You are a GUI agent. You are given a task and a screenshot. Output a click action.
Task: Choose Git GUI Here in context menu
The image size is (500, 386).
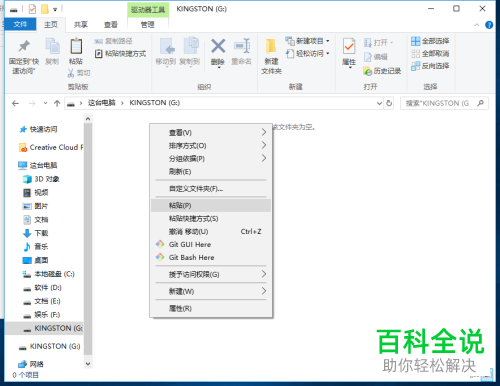coord(211,245)
